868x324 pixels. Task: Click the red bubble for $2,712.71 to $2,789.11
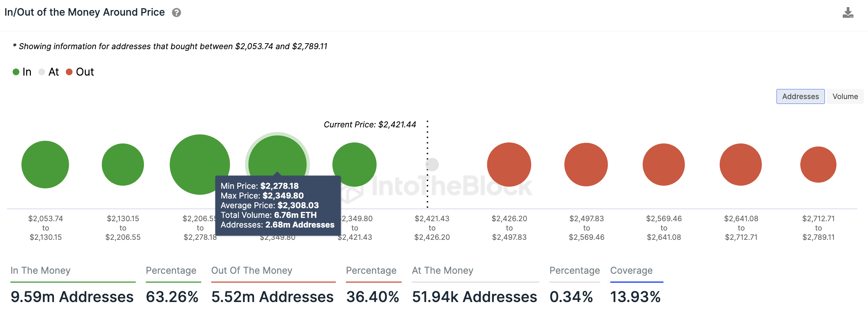click(x=818, y=164)
